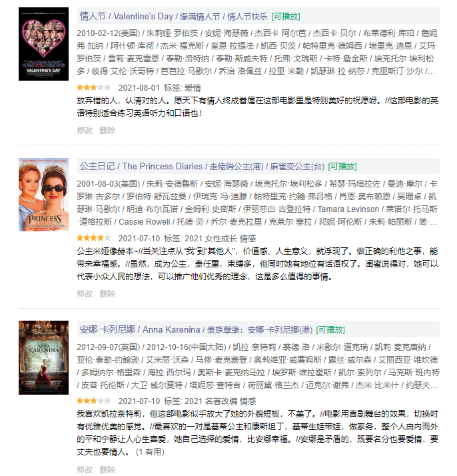Click the 公主日记 / The Princess Diaries title link
This screenshot has height=476, width=457.
pos(202,167)
